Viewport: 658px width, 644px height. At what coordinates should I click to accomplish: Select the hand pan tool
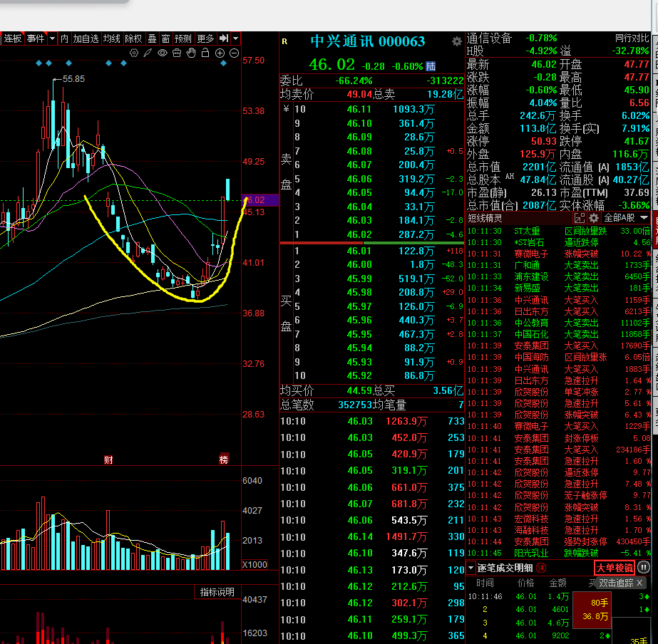click(191, 53)
